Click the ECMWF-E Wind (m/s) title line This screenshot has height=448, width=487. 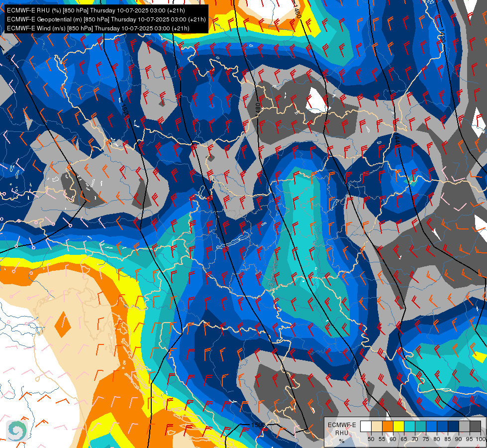click(98, 28)
